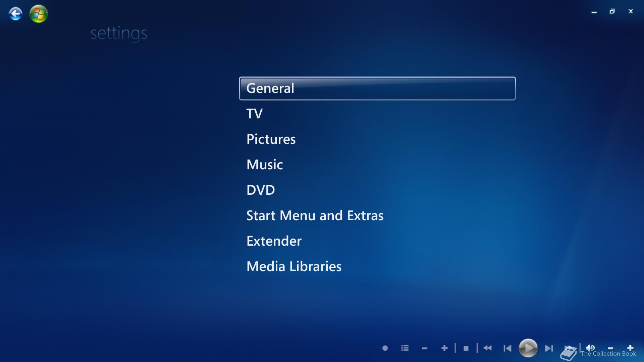Lower volume with the minus button
644x362 pixels.
610,349
